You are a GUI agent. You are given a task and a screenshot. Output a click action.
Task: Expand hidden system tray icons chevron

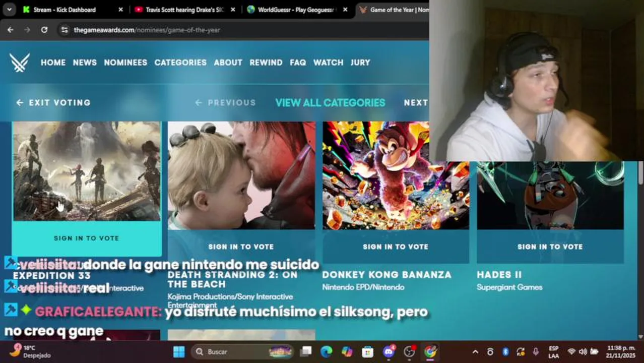475,352
